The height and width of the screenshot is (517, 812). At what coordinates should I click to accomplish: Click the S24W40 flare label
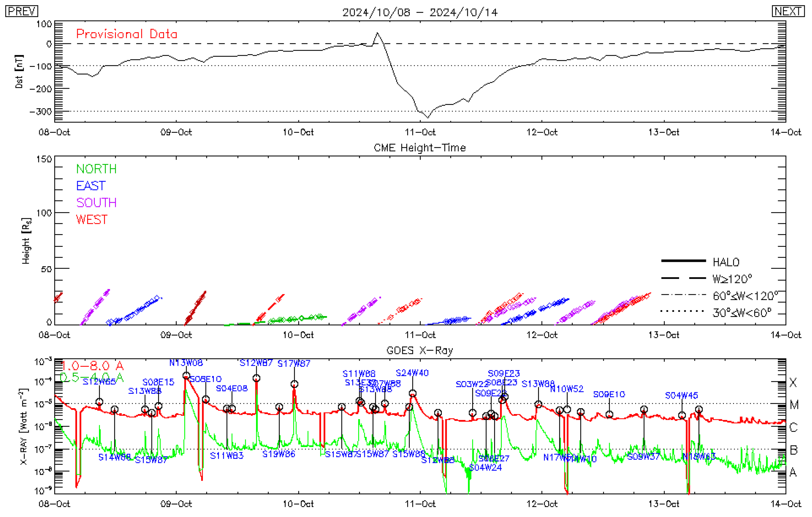pos(412,373)
